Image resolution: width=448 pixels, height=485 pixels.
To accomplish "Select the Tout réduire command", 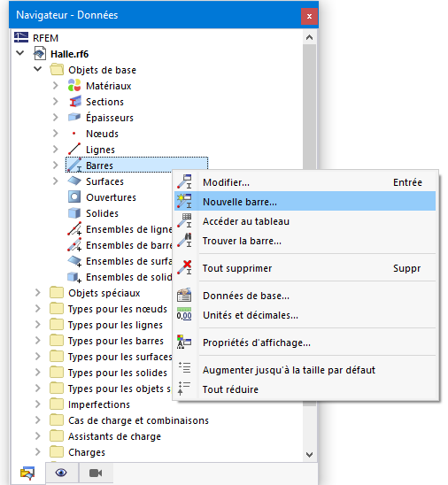I will [305, 389].
